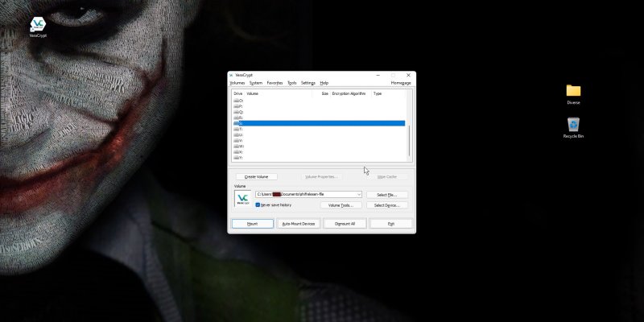The image size is (644, 322).
Task: Open VeraCrypt desktop shortcut icon
Action: (38, 24)
